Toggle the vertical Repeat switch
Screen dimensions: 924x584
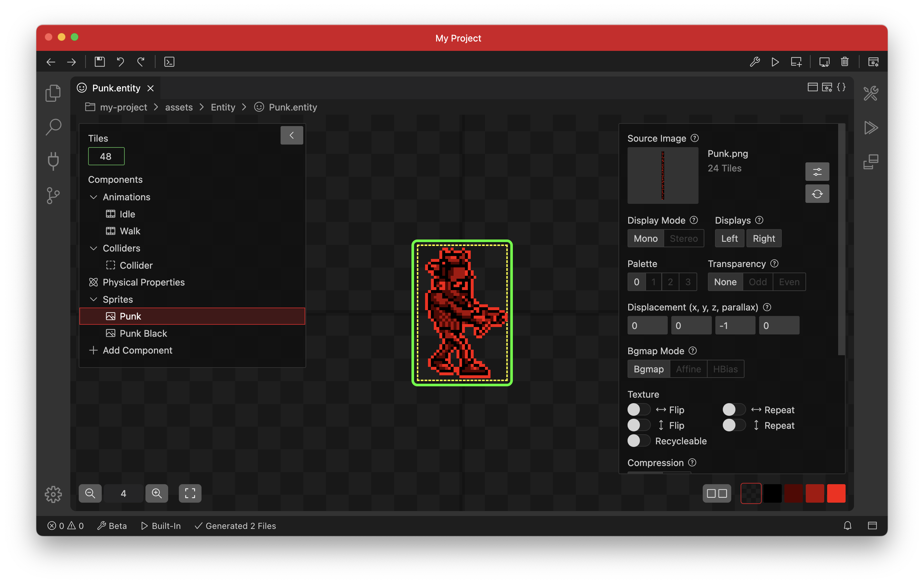click(x=734, y=426)
